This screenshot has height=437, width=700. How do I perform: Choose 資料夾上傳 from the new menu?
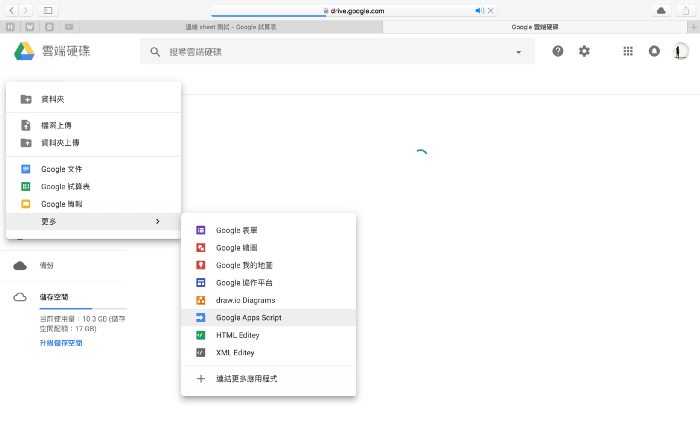[x=93, y=143]
